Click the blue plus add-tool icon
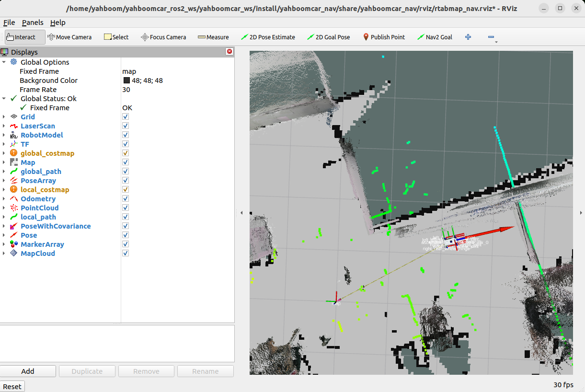This screenshot has width=585, height=392. (468, 37)
